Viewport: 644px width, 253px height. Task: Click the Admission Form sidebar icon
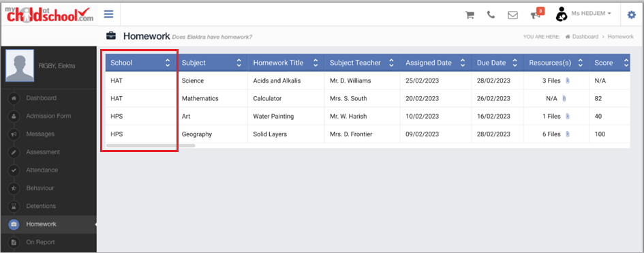(14, 116)
